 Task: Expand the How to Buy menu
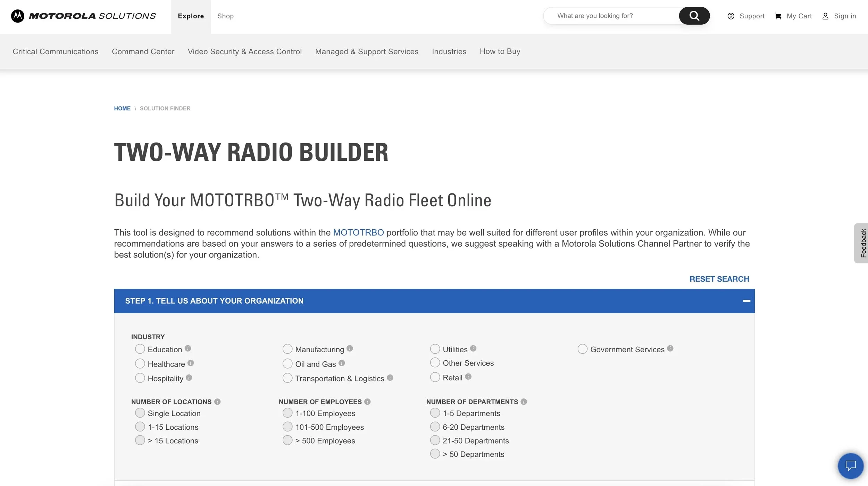tap(500, 51)
